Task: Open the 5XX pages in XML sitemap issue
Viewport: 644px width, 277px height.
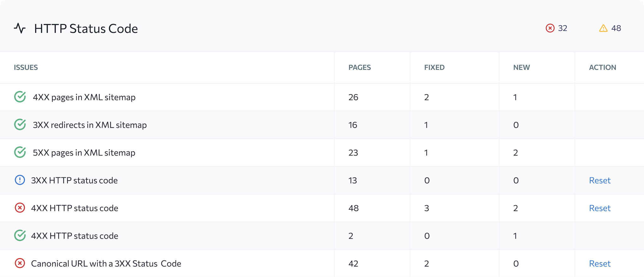Action: 84,153
